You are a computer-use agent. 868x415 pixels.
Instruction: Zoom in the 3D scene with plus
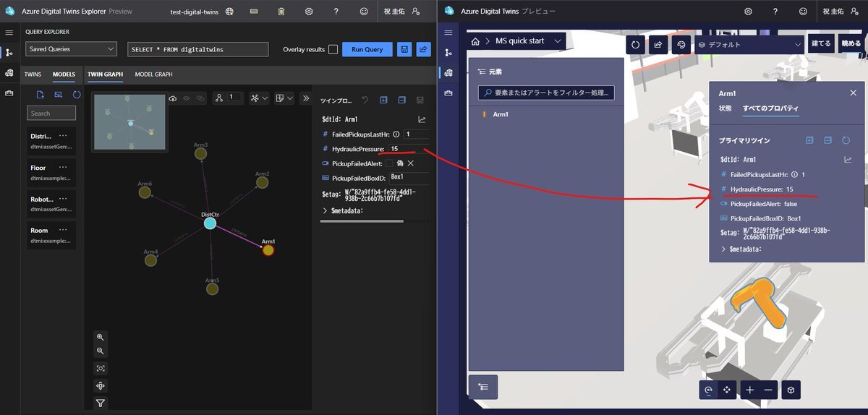tap(750, 390)
